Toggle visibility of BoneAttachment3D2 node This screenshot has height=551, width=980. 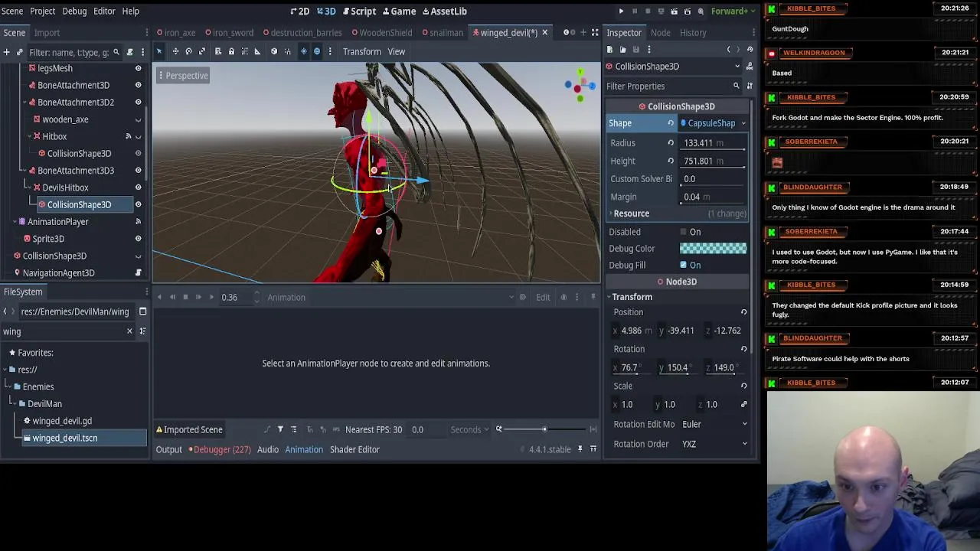pyautogui.click(x=138, y=102)
